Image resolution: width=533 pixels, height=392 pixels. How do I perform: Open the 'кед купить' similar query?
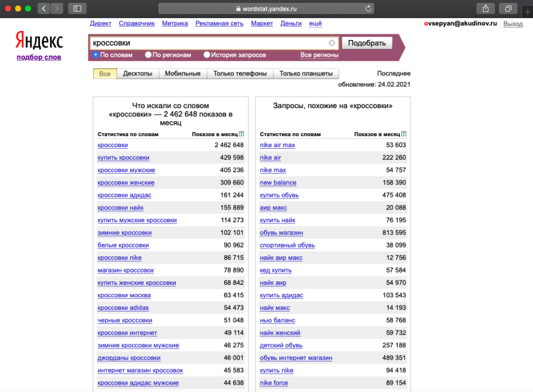click(276, 270)
